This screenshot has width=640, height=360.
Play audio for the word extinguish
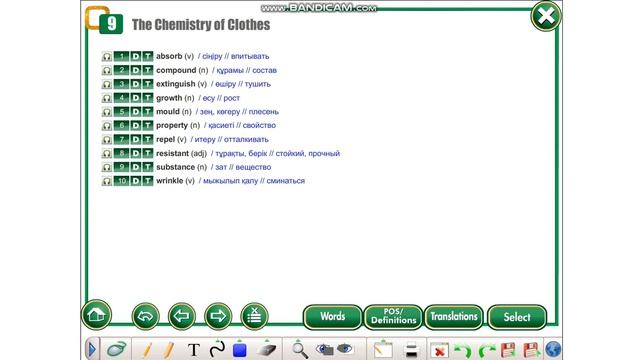point(107,84)
